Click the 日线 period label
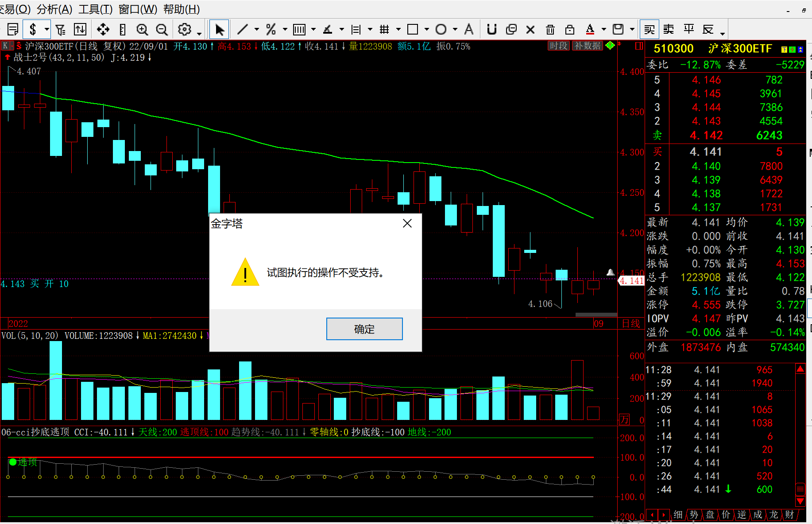The height and width of the screenshot is (524, 812). 631,323
